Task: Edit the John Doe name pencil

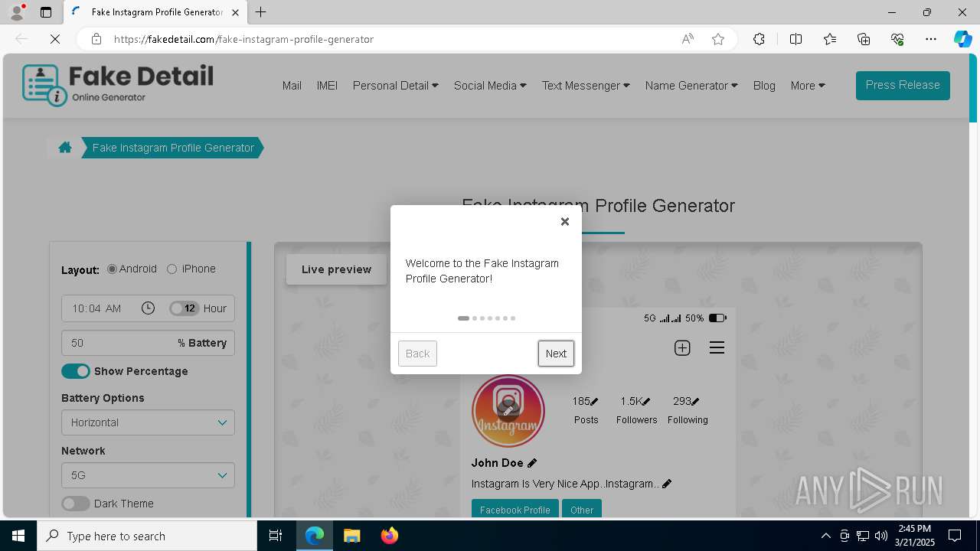Action: (532, 463)
